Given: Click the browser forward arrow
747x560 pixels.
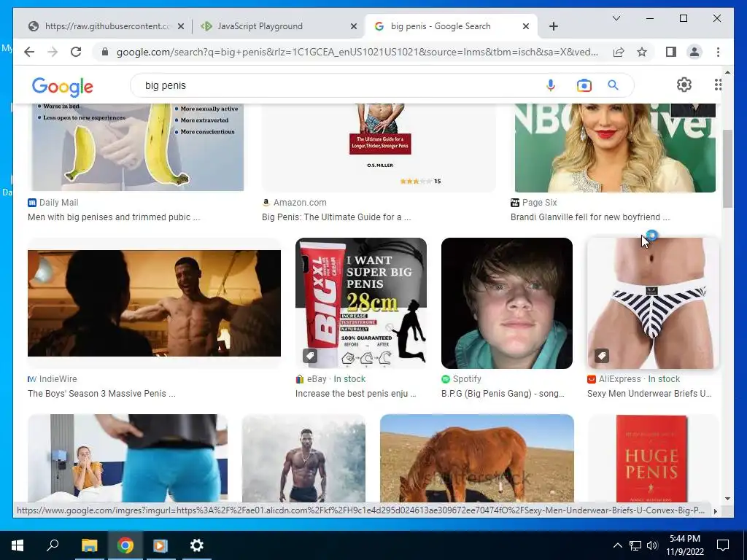Looking at the screenshot, I should pos(53,52).
